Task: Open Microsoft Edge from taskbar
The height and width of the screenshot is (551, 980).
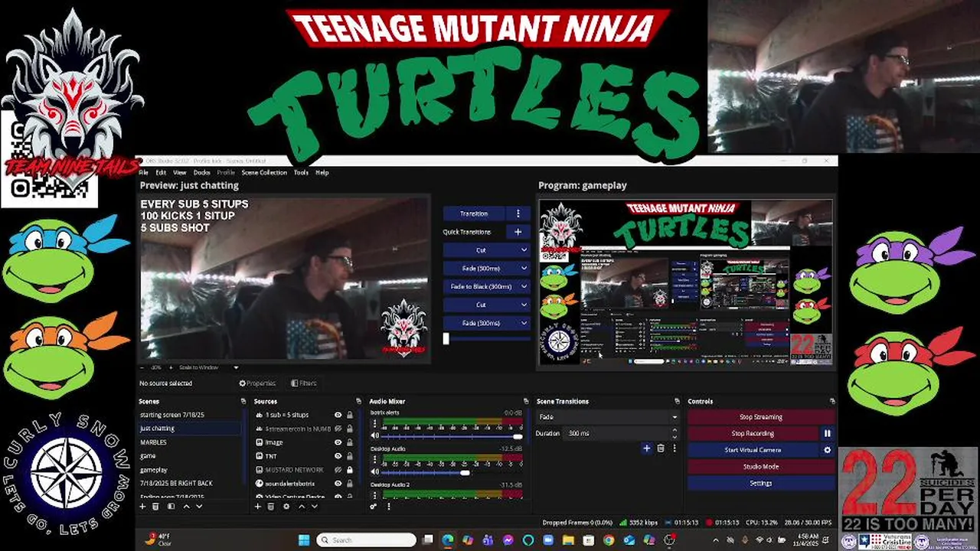Action: [x=448, y=540]
